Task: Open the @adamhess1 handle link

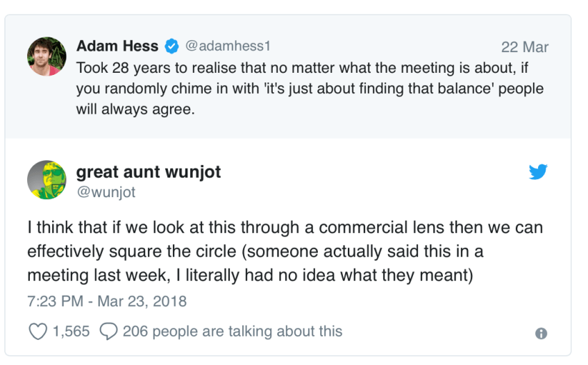Action: (x=226, y=46)
